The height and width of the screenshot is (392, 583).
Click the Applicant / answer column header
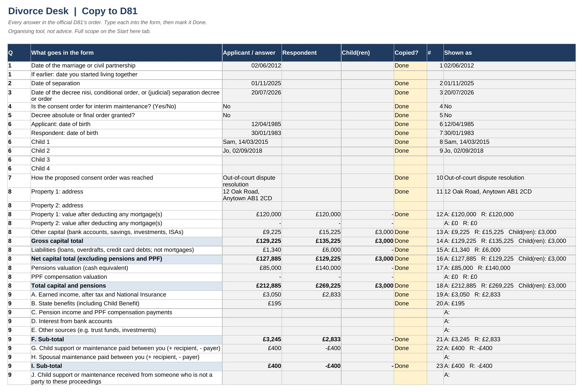pyautogui.click(x=252, y=53)
